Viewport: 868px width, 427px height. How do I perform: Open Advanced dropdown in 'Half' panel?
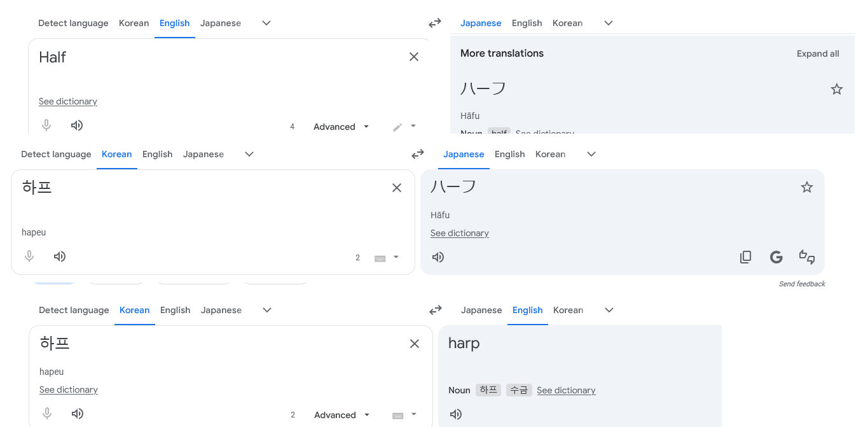coord(341,127)
